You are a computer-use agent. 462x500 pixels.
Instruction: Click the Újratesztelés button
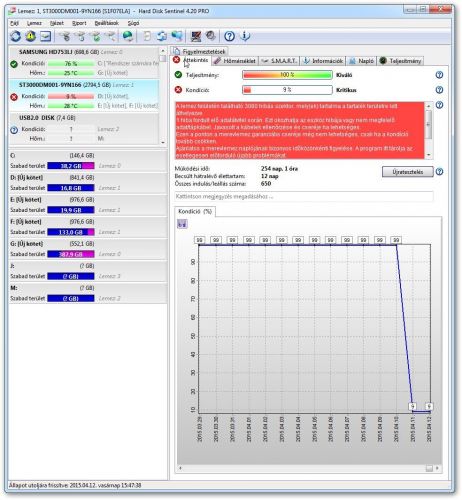pos(408,172)
